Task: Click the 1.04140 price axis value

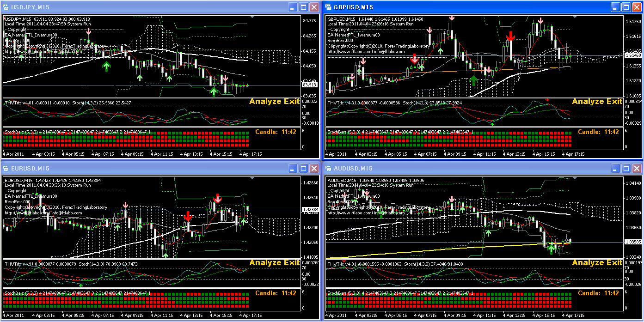Action: pyautogui.click(x=633, y=184)
